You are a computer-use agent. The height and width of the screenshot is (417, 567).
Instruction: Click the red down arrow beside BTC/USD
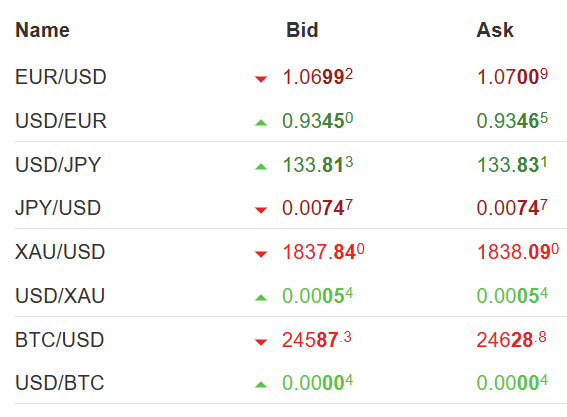coord(261,342)
